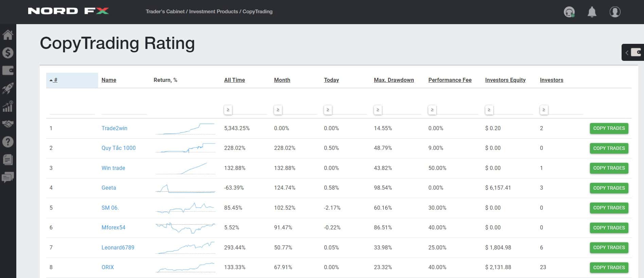Screen dimensions: 644x278
Task: Open the Leonard6789 trader link
Action: coord(118,247)
